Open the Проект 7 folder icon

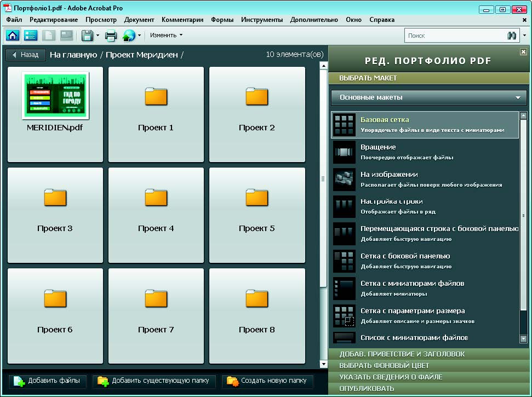(156, 298)
